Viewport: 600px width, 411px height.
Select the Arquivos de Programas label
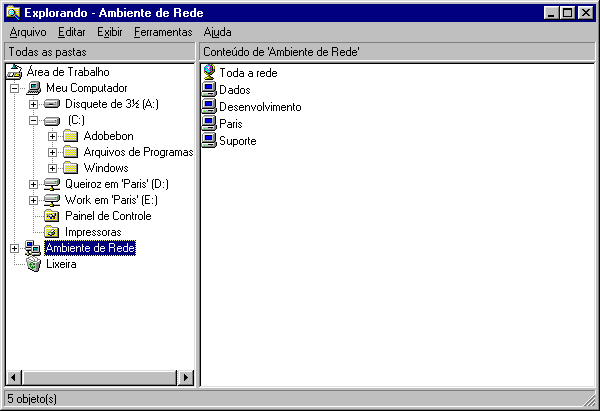[138, 152]
